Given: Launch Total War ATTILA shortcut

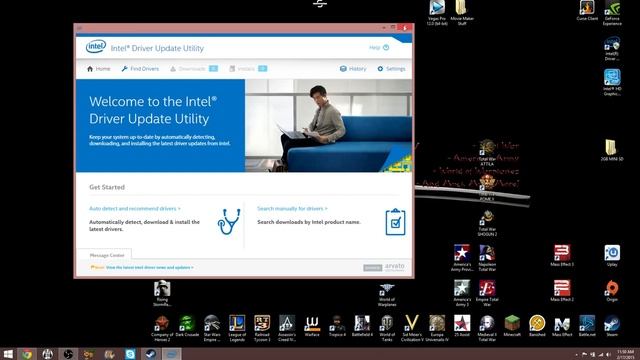Looking at the screenshot, I should tap(487, 153).
